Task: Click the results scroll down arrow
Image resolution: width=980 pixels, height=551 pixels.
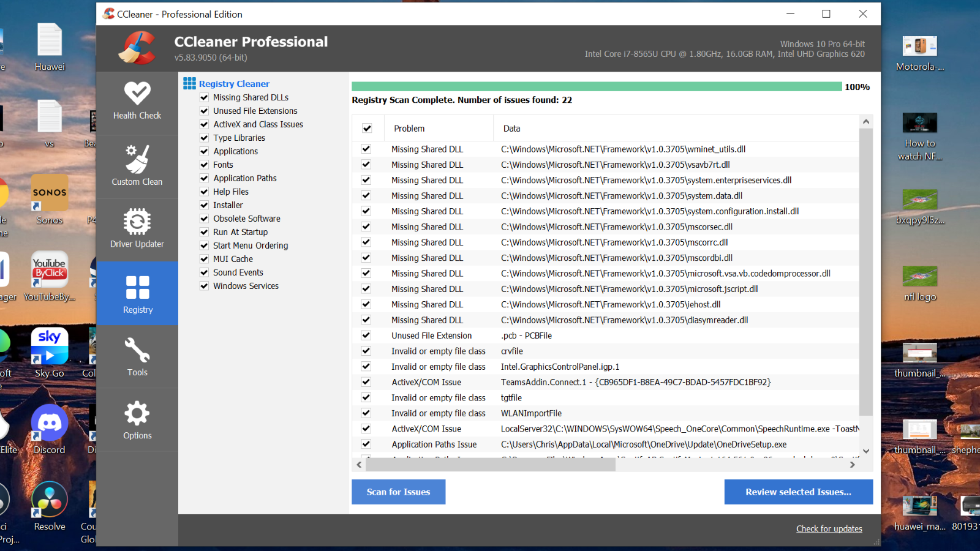Action: [866, 451]
